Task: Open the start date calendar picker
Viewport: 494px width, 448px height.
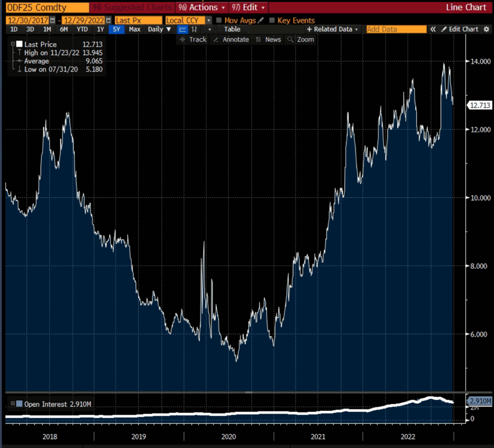Action: (53, 20)
